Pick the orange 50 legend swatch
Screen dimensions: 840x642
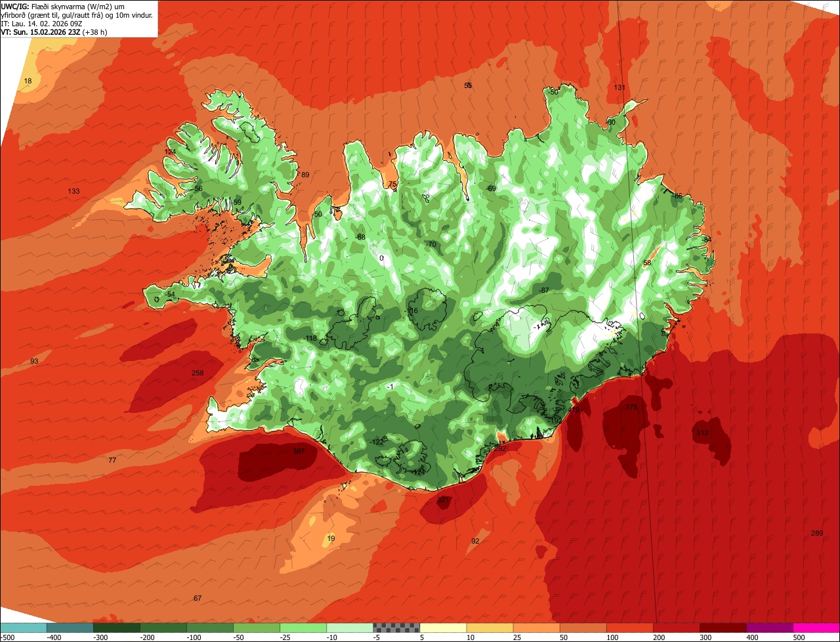point(583,628)
